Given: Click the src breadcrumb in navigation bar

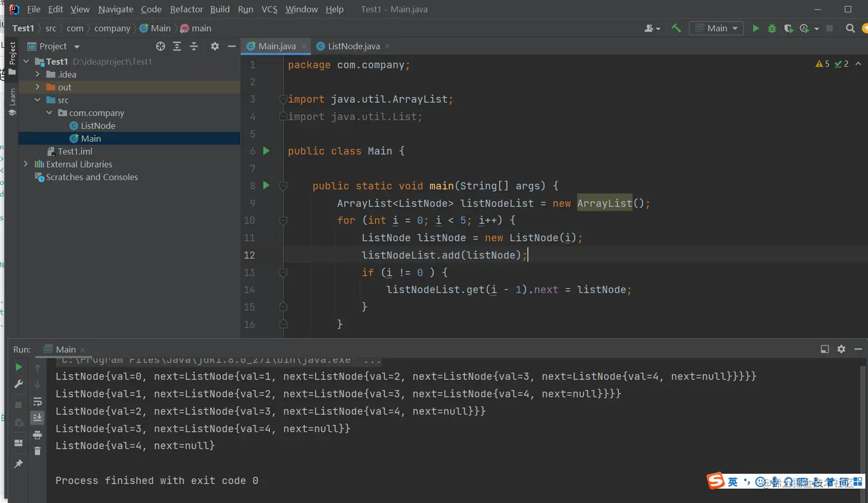Looking at the screenshot, I should point(51,28).
